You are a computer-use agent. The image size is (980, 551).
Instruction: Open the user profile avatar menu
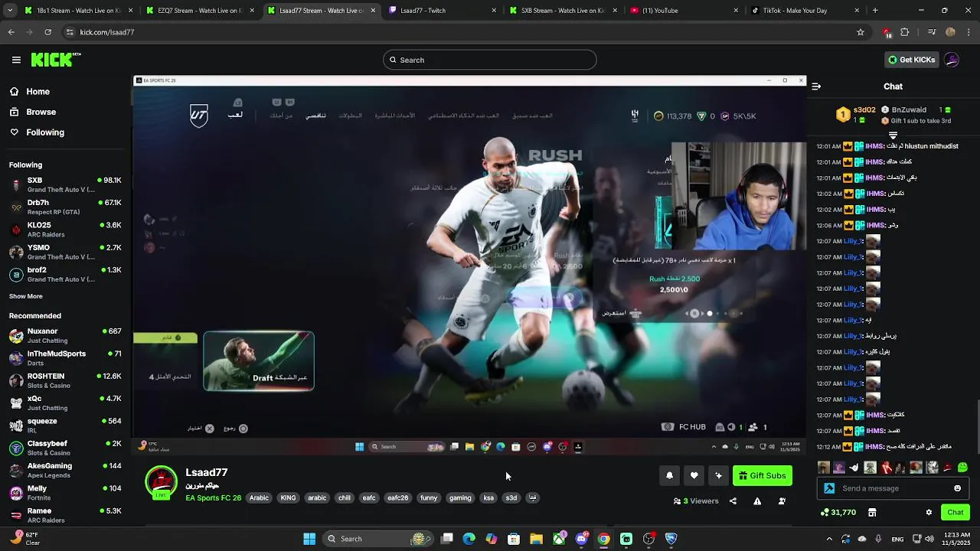952,60
